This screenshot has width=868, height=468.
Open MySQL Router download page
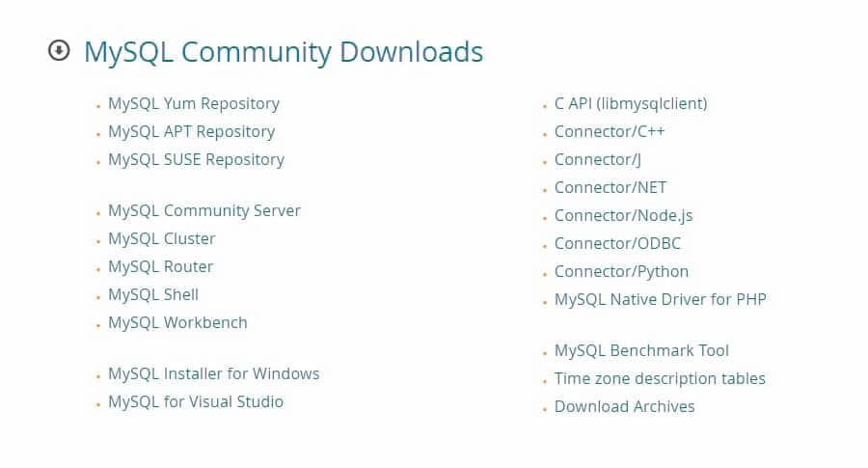pyautogui.click(x=160, y=266)
